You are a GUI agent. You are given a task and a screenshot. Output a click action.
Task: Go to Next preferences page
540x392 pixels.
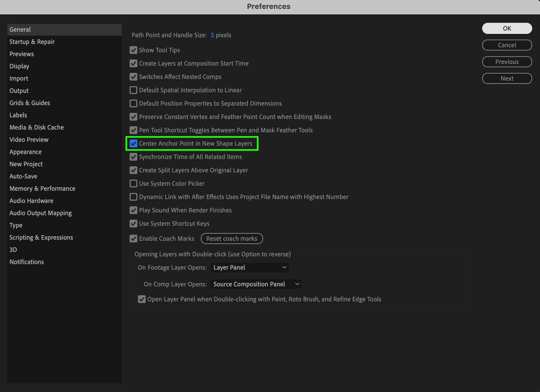tap(507, 78)
